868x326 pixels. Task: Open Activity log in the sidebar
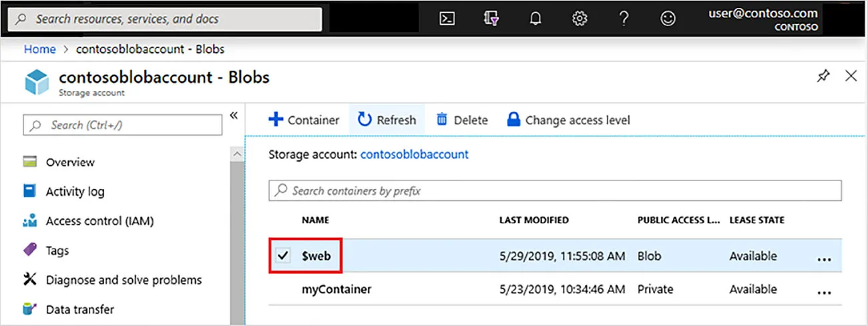(x=75, y=192)
